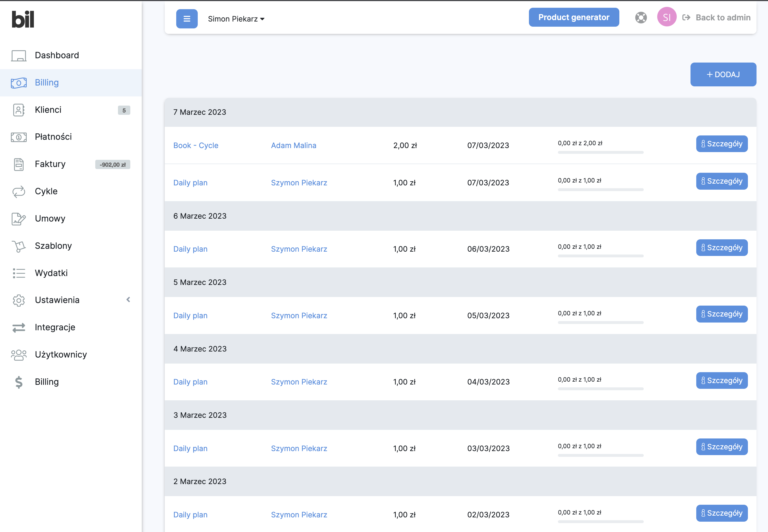
Task: Open the Adam Malina client link
Action: 293,145
